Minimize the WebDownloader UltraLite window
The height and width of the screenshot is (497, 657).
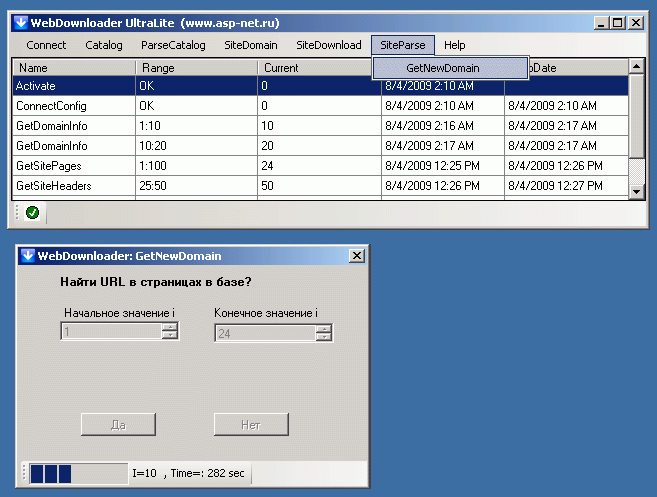point(601,23)
